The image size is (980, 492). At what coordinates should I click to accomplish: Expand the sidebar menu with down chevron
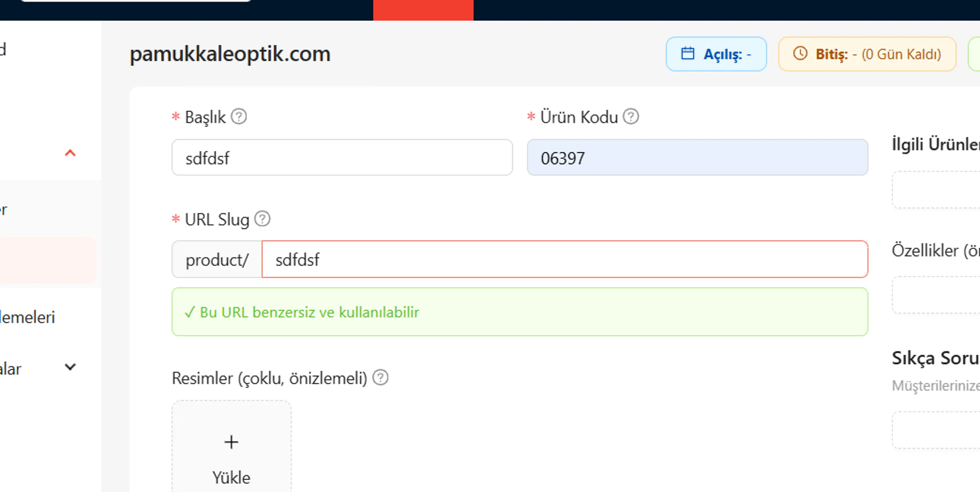[70, 367]
